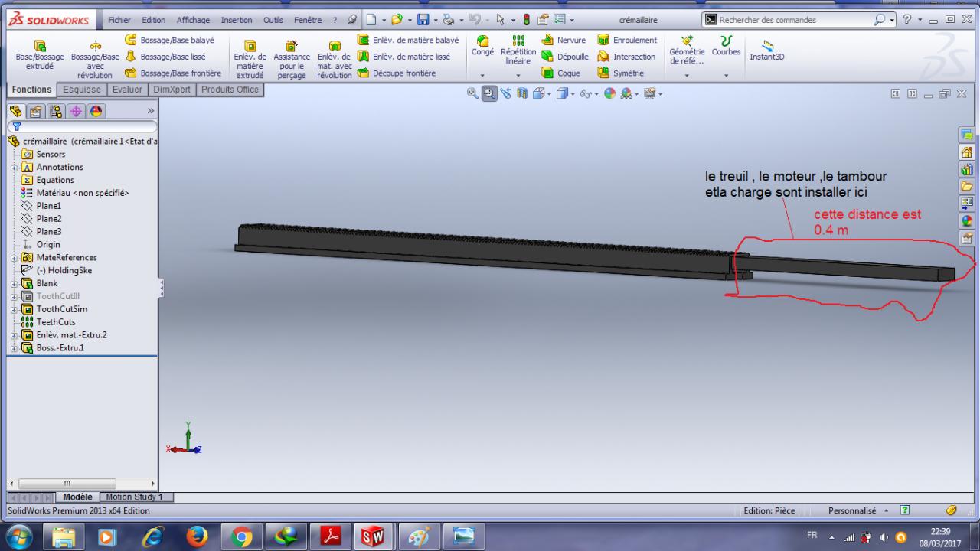Expand the ToothCutSim feature node
The image size is (980, 551).
(x=13, y=310)
